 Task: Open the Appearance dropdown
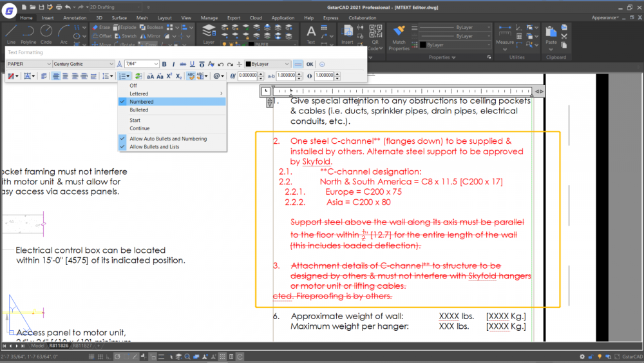pos(605,17)
